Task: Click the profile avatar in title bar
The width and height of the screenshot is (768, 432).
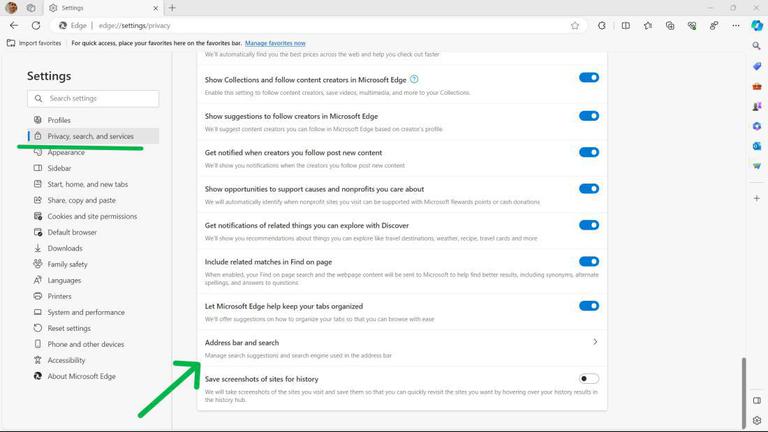Action: tap(11, 8)
